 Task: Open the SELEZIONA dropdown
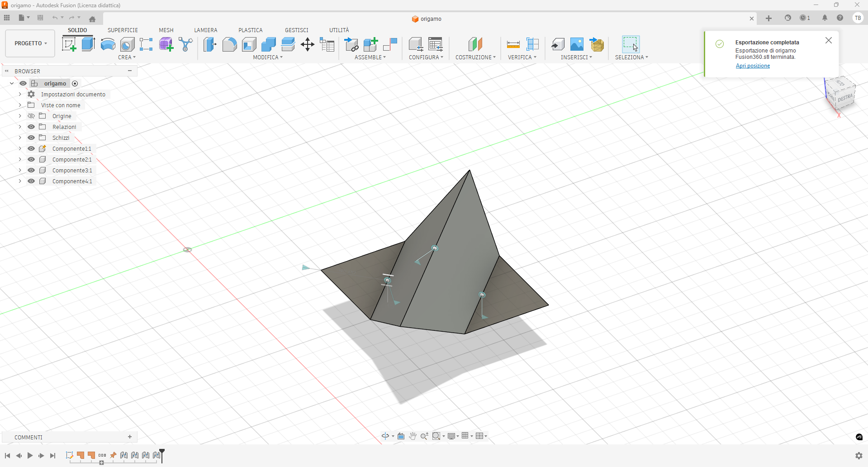click(631, 57)
